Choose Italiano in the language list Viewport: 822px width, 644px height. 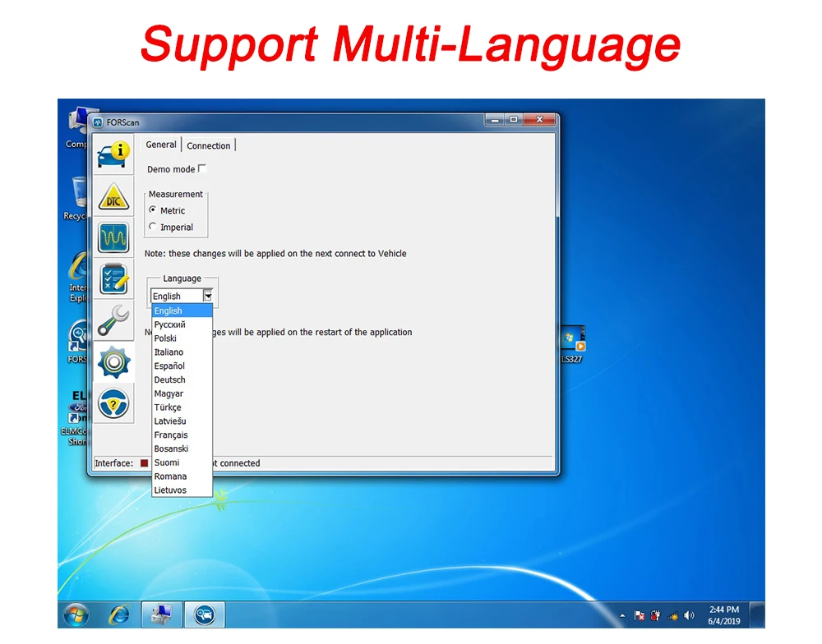pyautogui.click(x=182, y=352)
